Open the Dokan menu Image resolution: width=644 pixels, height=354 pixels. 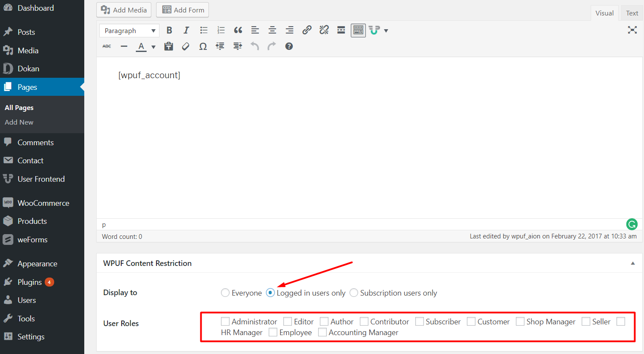click(42, 69)
